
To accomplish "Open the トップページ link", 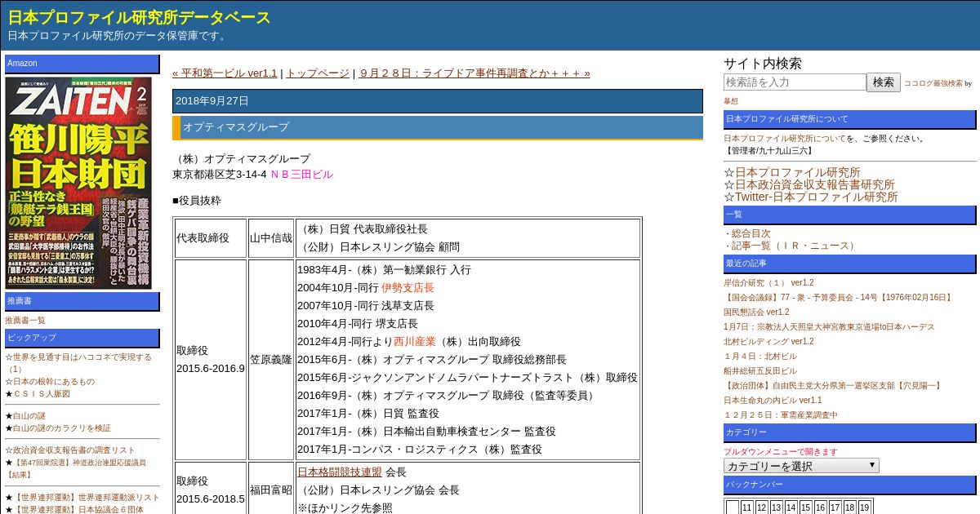I will pos(318,73).
